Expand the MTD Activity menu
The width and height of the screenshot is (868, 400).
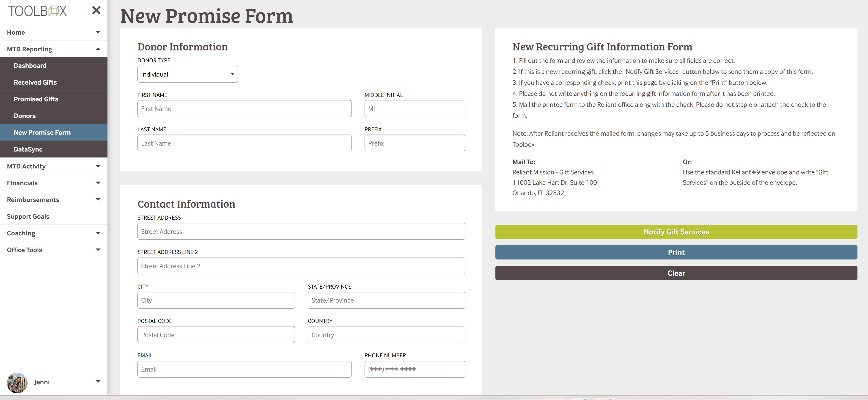pos(98,166)
